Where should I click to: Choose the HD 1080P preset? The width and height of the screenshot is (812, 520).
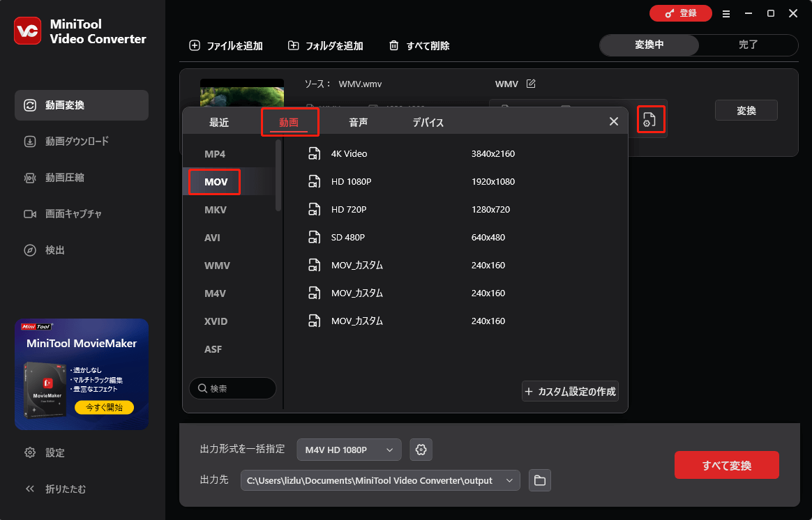coord(456,182)
